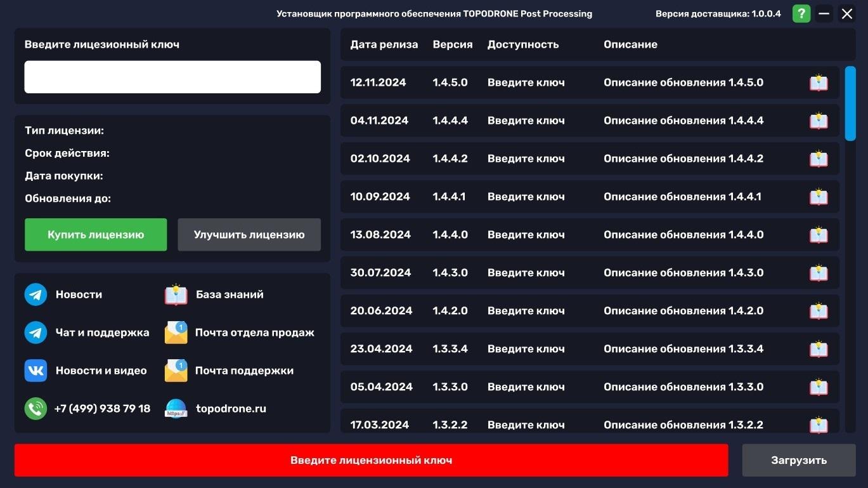This screenshot has width=868, height=488.
Task: Open the База знаний link
Action: [230, 294]
